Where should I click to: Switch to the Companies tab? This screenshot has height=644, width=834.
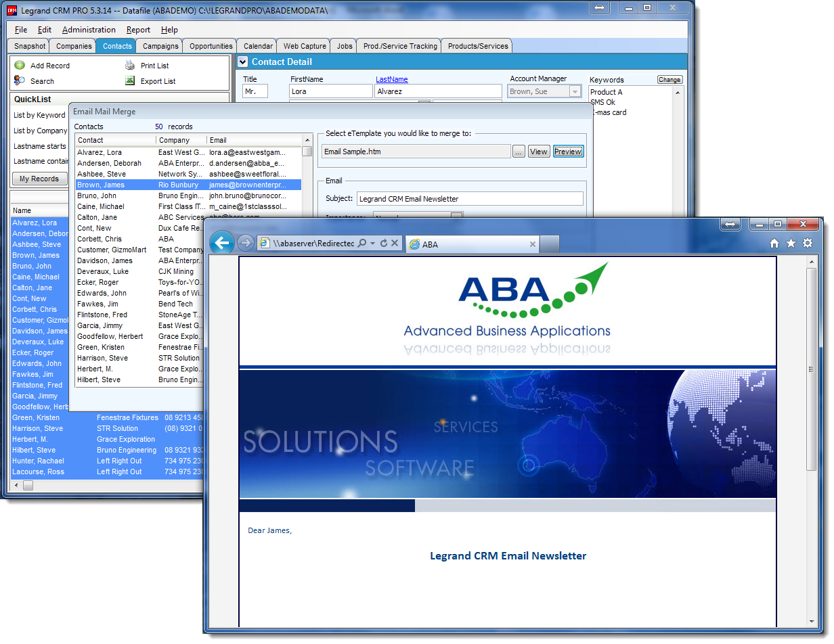coord(74,46)
